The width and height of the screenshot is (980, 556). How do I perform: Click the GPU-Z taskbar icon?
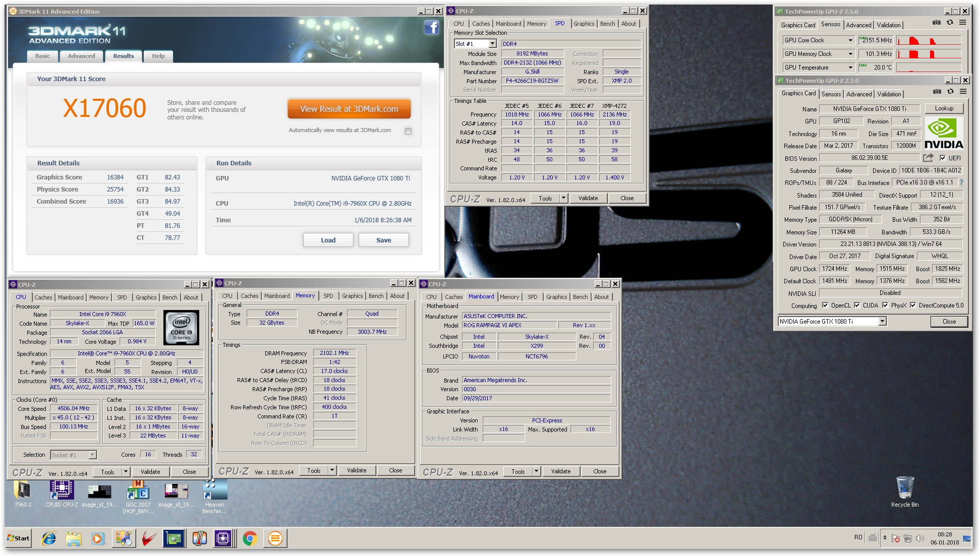174,538
